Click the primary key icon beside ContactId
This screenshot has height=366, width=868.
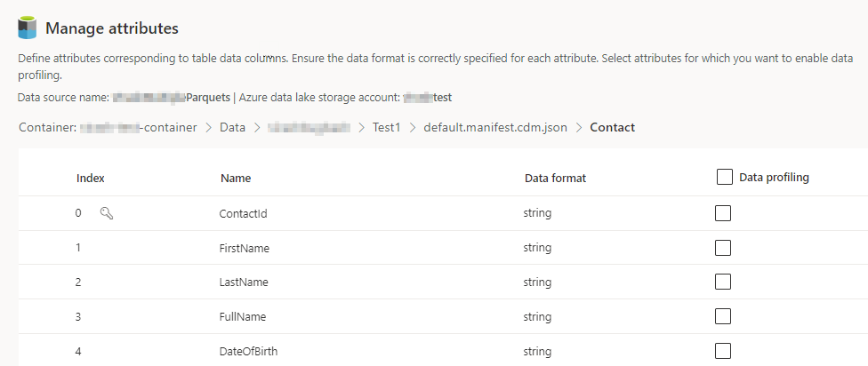pyautogui.click(x=107, y=213)
